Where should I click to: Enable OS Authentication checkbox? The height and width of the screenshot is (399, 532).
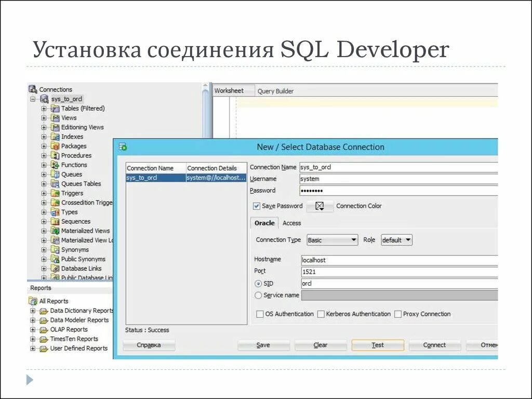[260, 314]
